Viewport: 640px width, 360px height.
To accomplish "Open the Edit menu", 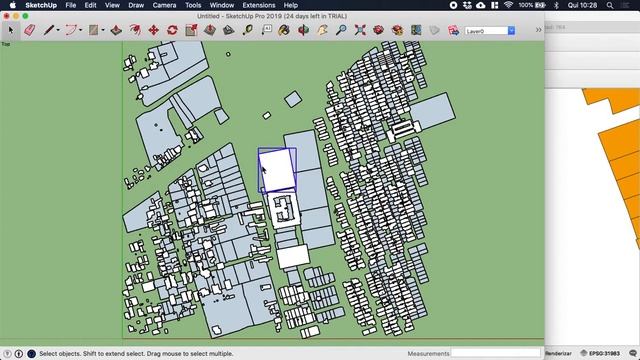I will click(90, 5).
